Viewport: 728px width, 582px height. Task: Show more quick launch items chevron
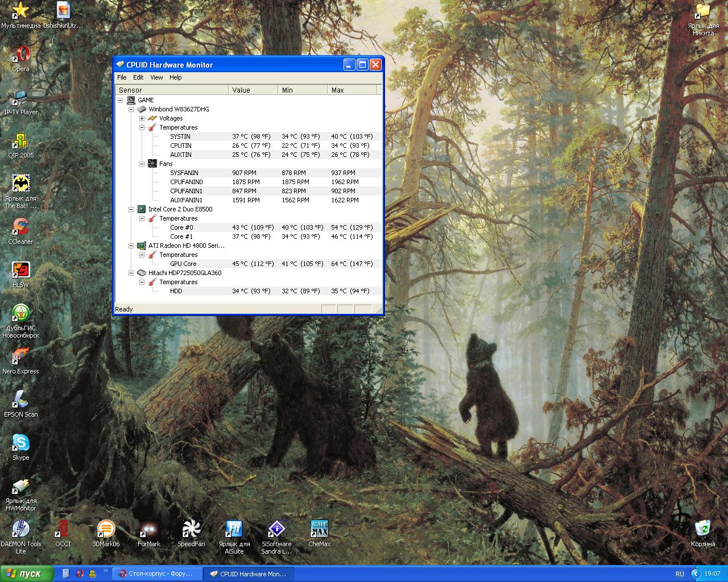pos(106,571)
